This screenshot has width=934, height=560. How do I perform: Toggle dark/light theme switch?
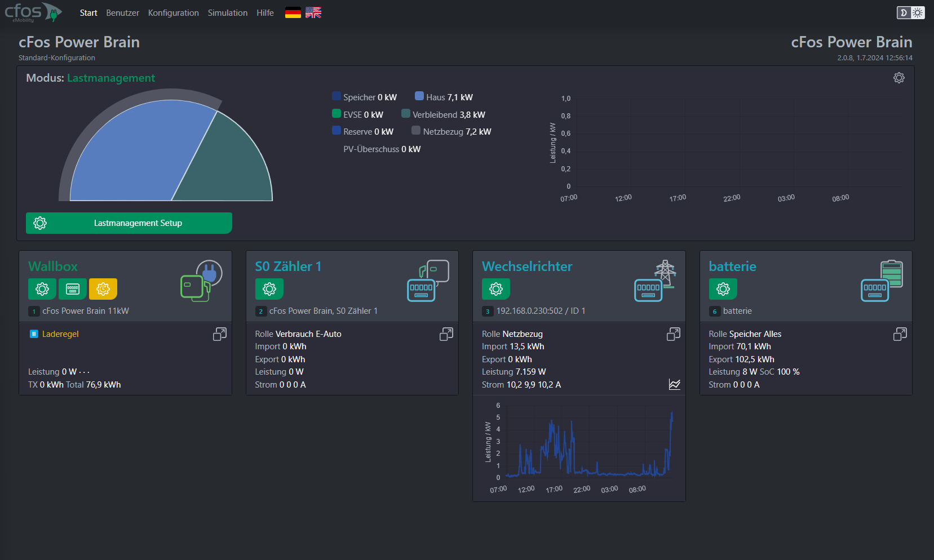911,12
